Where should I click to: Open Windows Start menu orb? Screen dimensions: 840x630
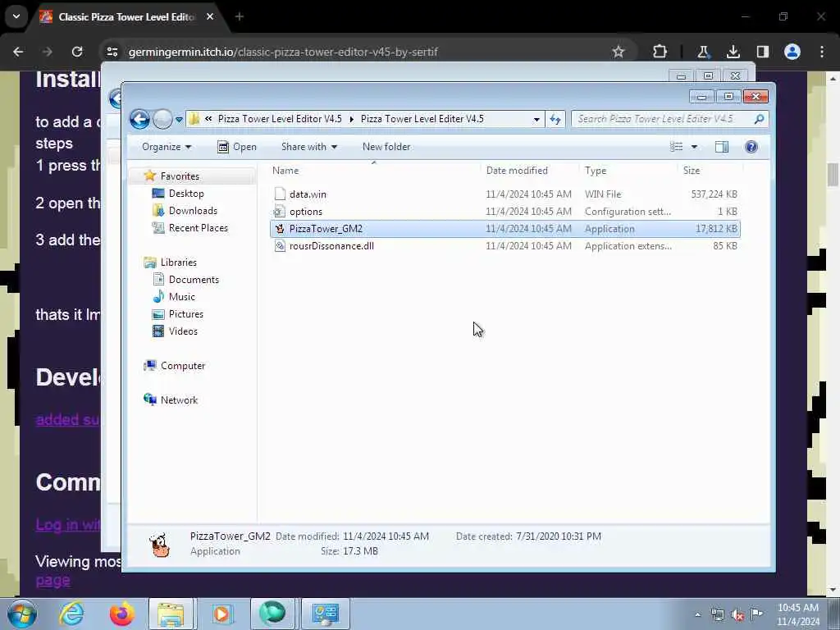point(22,614)
